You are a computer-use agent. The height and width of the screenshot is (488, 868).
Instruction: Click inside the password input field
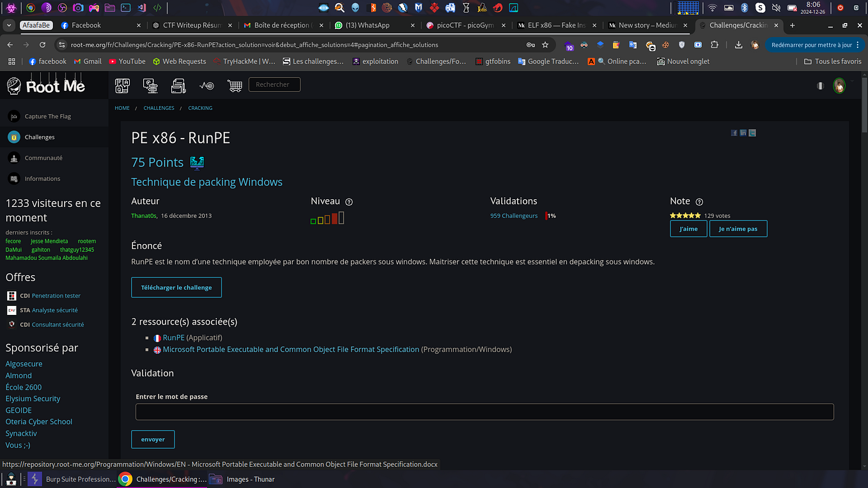(484, 411)
